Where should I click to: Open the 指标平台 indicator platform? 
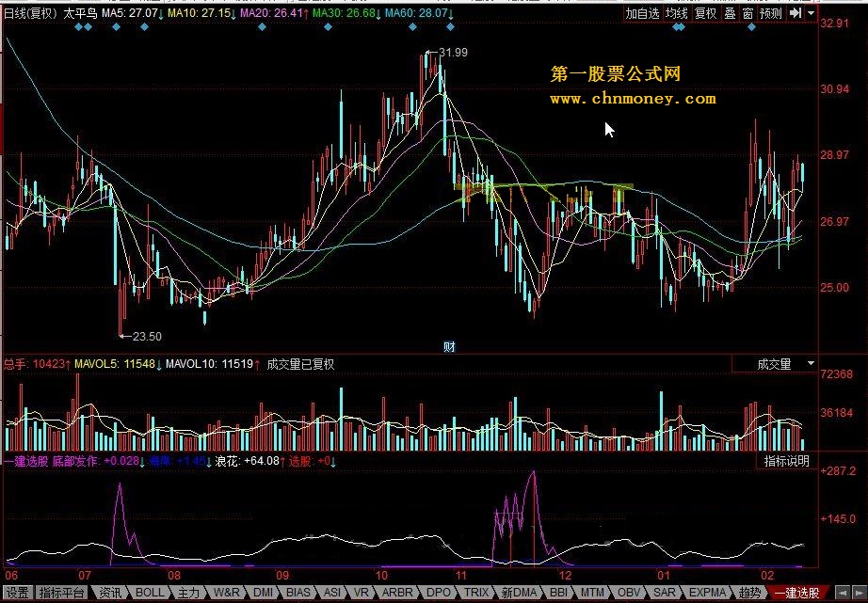62,593
